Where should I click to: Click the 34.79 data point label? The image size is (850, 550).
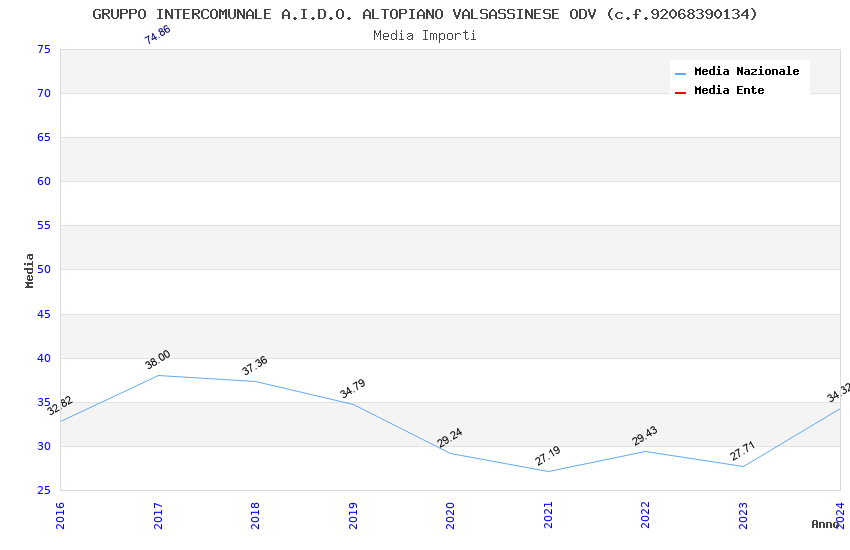click(352, 388)
